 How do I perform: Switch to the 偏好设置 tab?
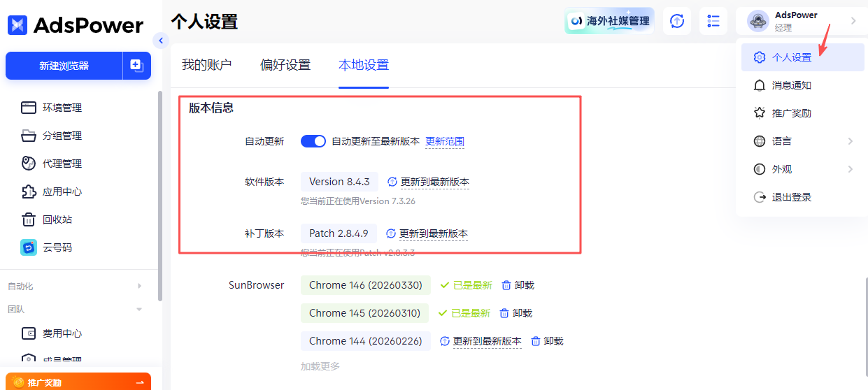tap(285, 65)
